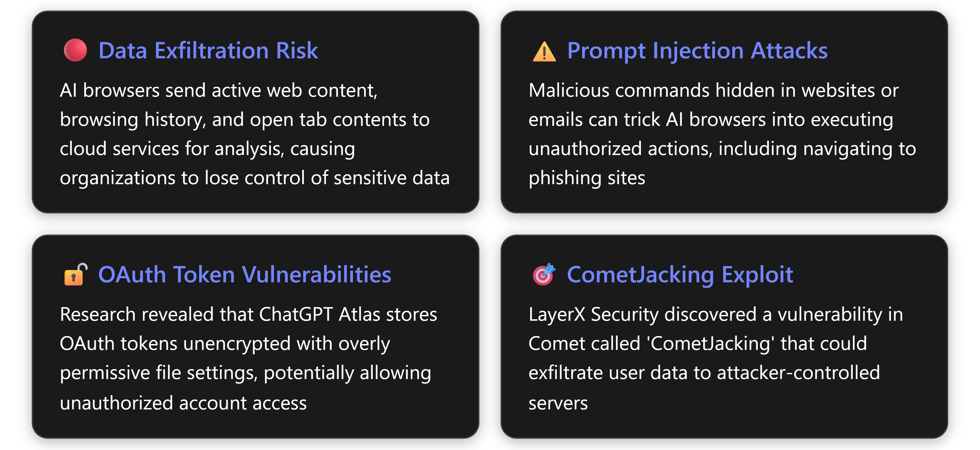This screenshot has width=980, height=450.
Task: Click the 'phishing sites' text
Action: (587, 178)
